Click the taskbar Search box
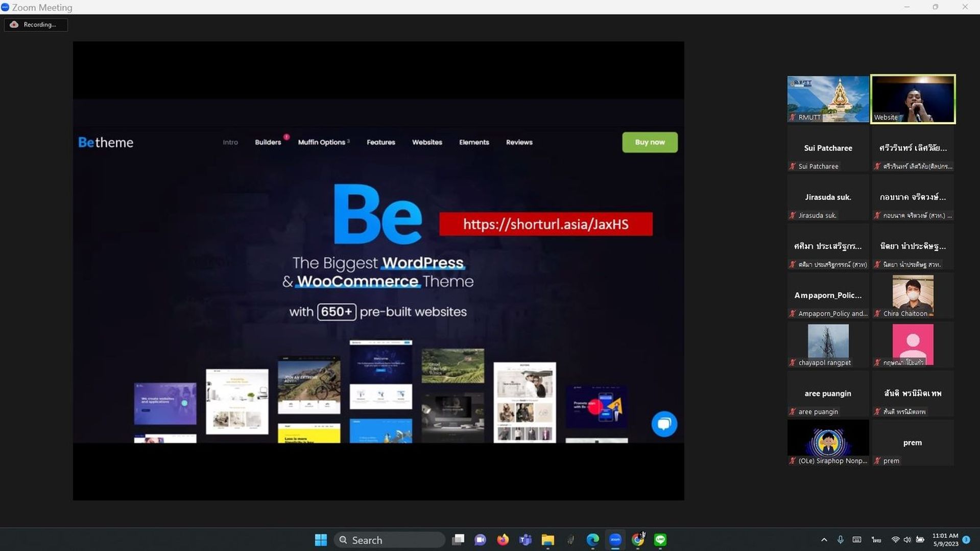980x551 pixels. tap(389, 540)
